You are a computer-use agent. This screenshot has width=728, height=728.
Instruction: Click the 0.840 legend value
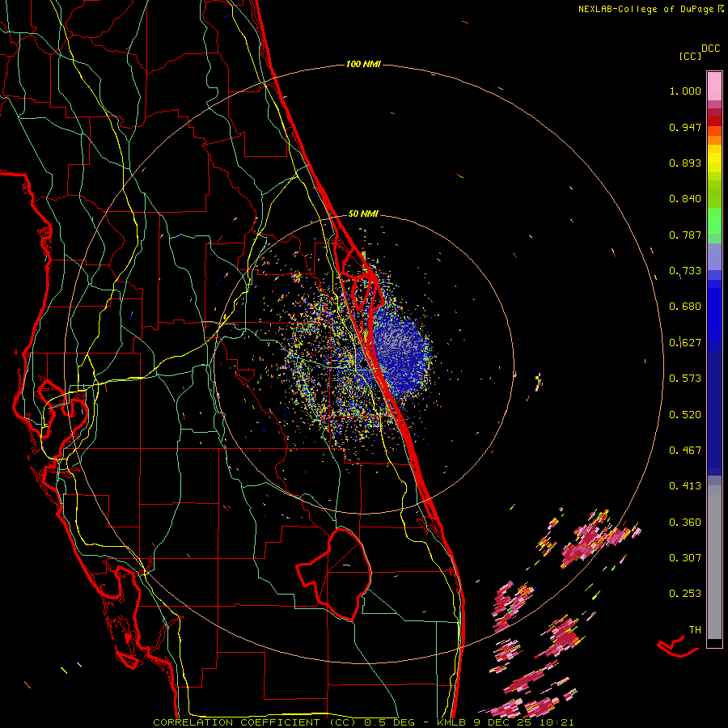coord(685,199)
